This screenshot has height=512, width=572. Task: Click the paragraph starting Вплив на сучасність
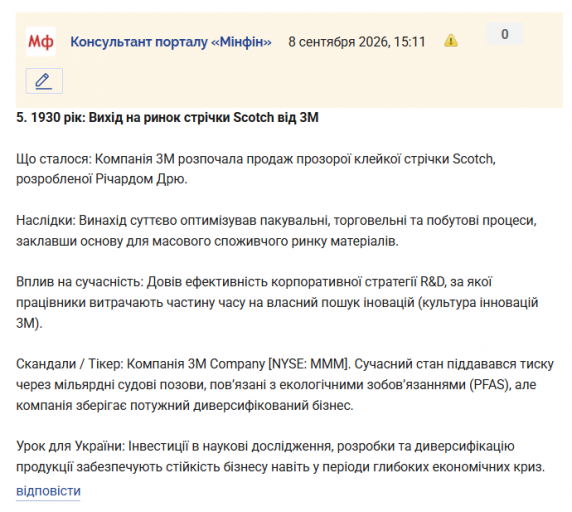(277, 302)
